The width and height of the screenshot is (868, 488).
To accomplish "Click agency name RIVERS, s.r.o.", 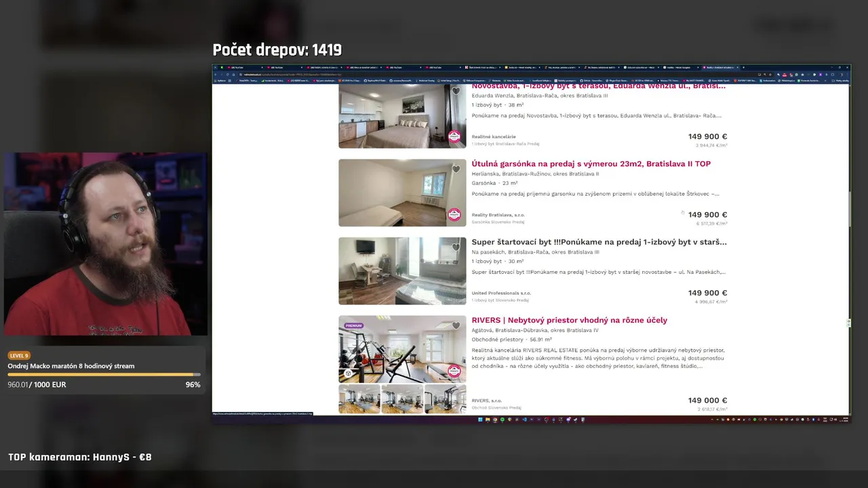I will 487,401.
